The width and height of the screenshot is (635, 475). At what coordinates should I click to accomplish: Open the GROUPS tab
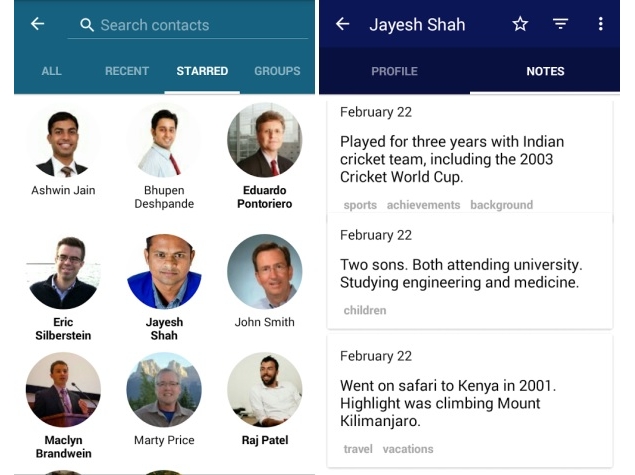click(277, 71)
